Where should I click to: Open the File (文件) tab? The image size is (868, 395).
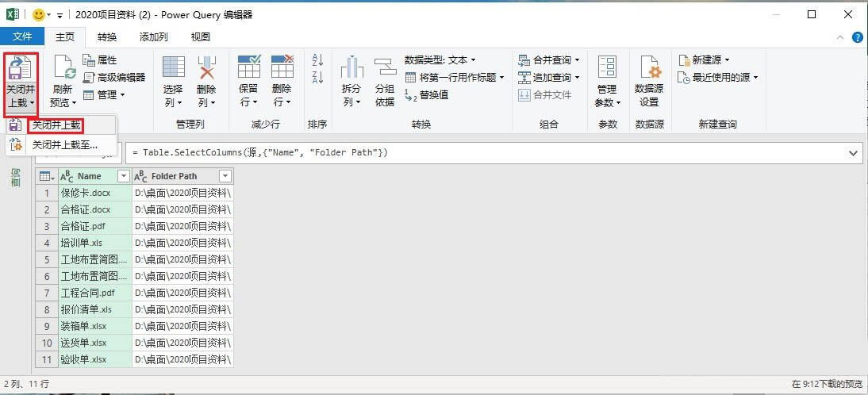coord(22,36)
